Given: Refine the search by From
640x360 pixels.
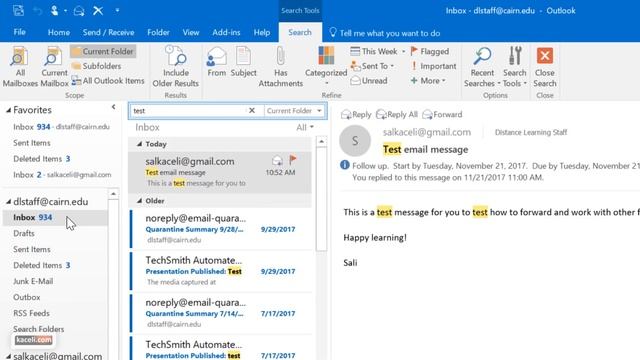Looking at the screenshot, I should coord(216,62).
